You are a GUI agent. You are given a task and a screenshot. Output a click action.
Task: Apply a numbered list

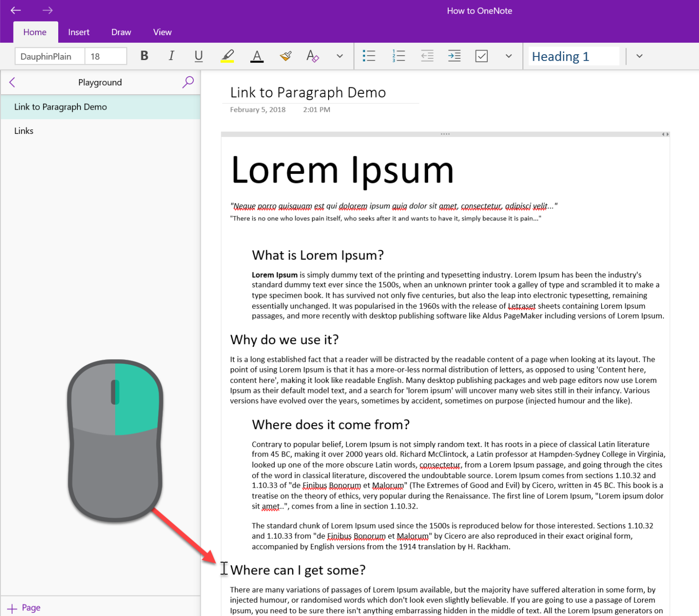click(x=398, y=56)
